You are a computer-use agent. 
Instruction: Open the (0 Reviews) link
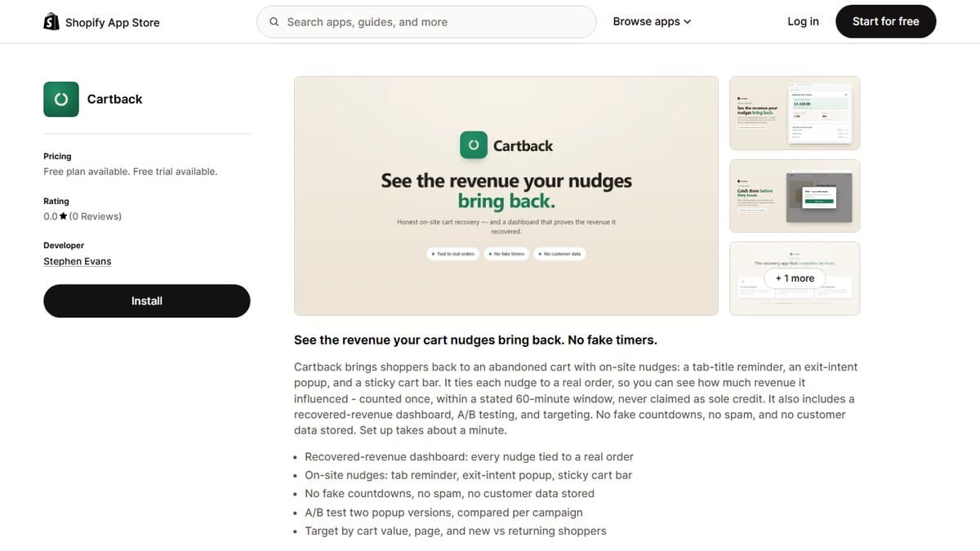point(95,216)
